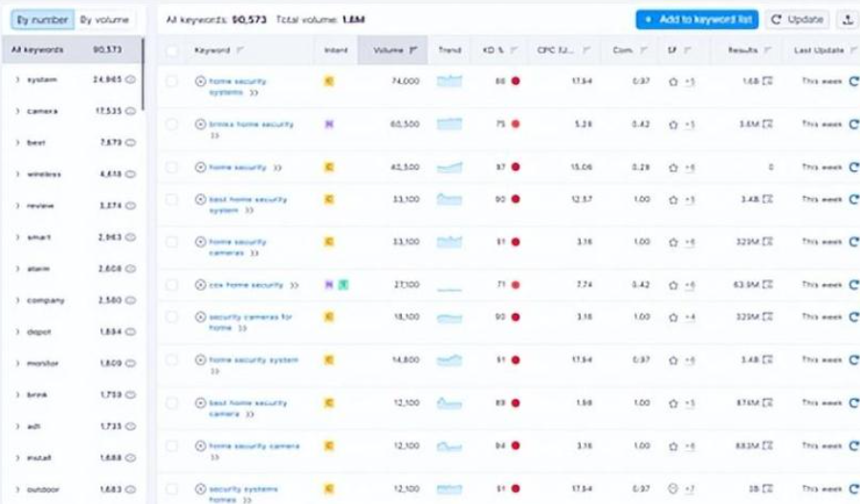Open SERP view icon for 'cox home security'

767,285
